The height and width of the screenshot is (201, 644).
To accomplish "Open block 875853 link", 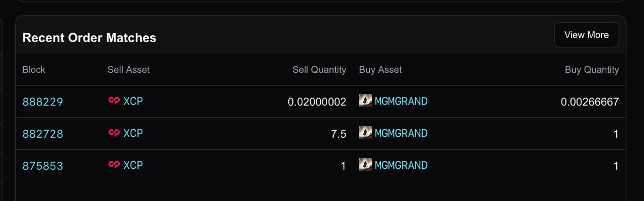I will pyautogui.click(x=43, y=166).
